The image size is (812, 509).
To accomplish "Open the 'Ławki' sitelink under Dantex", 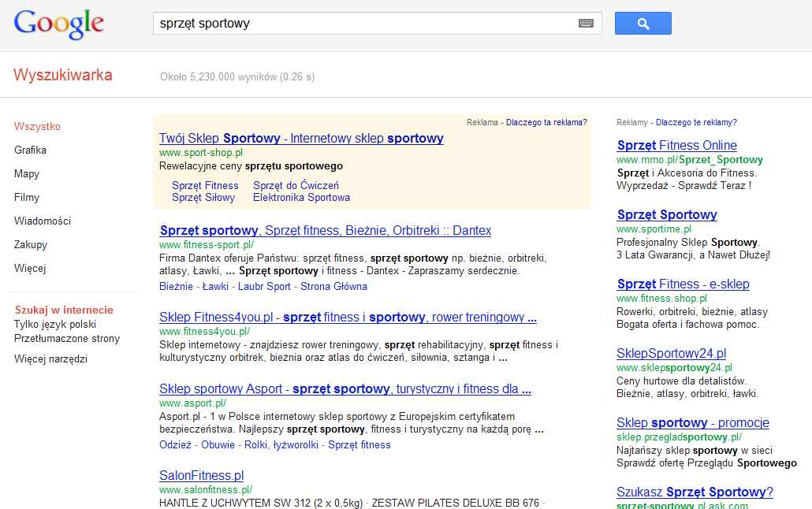I will (215, 286).
